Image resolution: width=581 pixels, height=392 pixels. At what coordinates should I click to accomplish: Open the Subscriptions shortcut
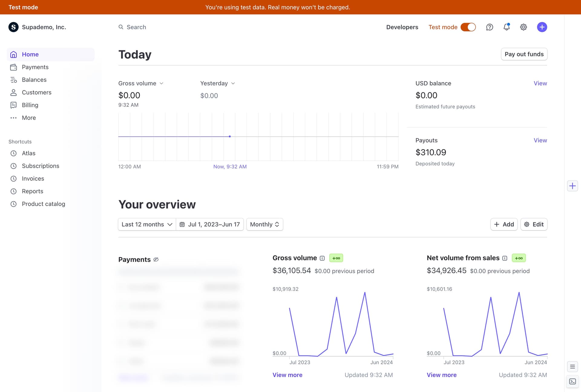point(41,166)
